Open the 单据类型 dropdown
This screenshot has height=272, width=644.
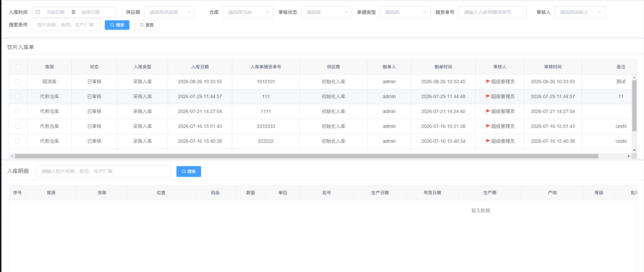click(405, 12)
